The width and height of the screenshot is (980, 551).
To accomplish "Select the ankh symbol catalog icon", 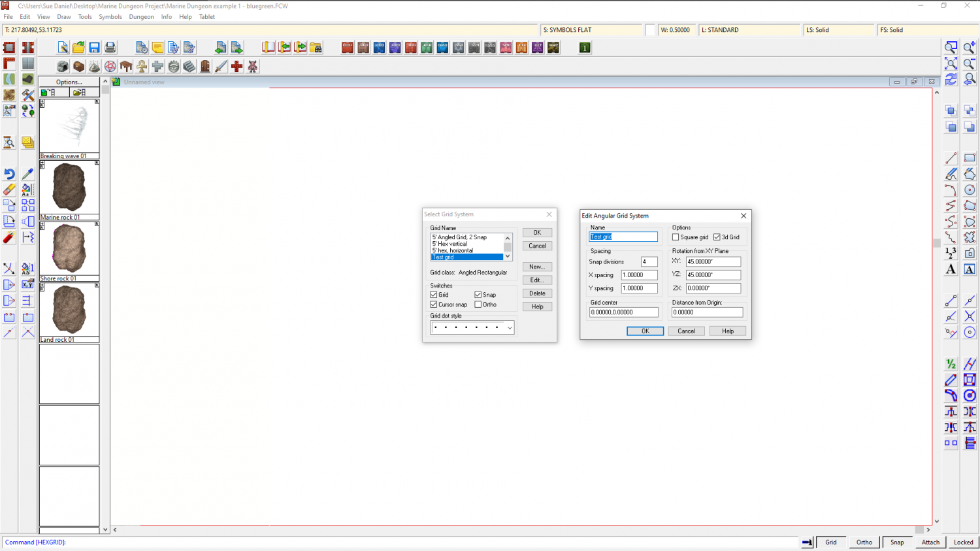I will pos(142,67).
